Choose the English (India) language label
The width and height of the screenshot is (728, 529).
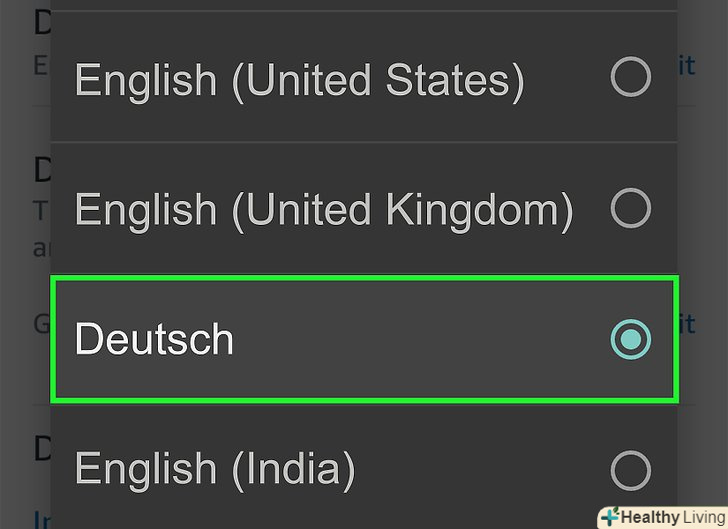214,469
